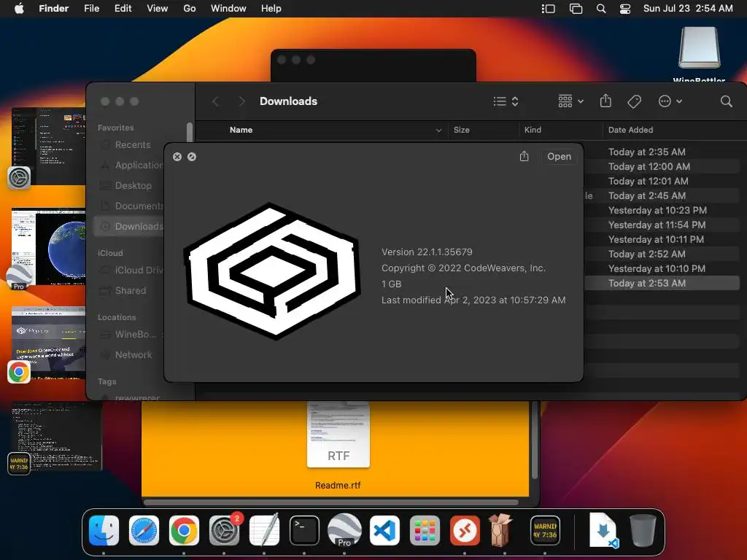Screen dimensions: 747x560
Task: Go forward in Finder window
Action: 242,101
